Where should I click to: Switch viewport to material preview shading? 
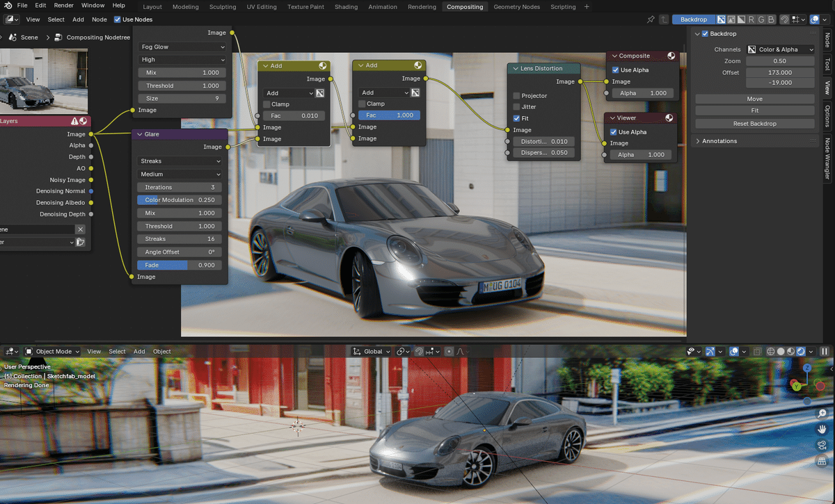tap(790, 352)
